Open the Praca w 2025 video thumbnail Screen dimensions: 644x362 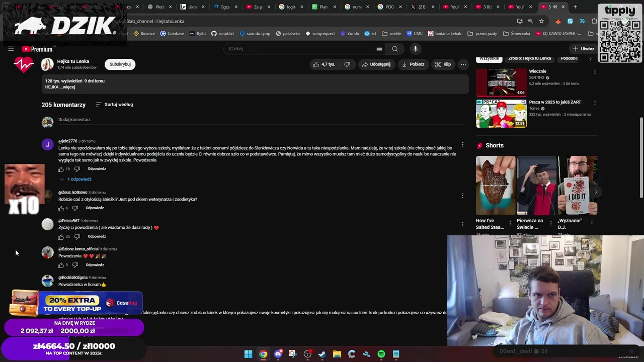pos(501,113)
